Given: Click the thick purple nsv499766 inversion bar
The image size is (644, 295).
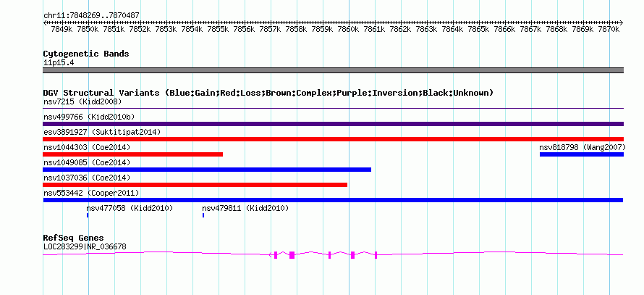Looking at the screenshot, I should pos(333,124).
